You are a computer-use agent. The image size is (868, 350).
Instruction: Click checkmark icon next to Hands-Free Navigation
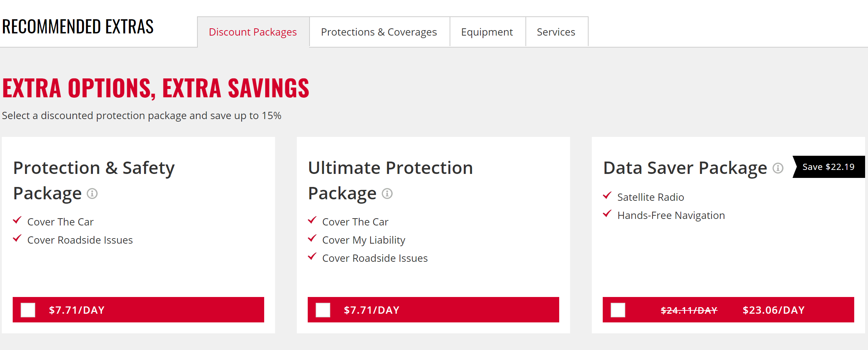coord(607,214)
